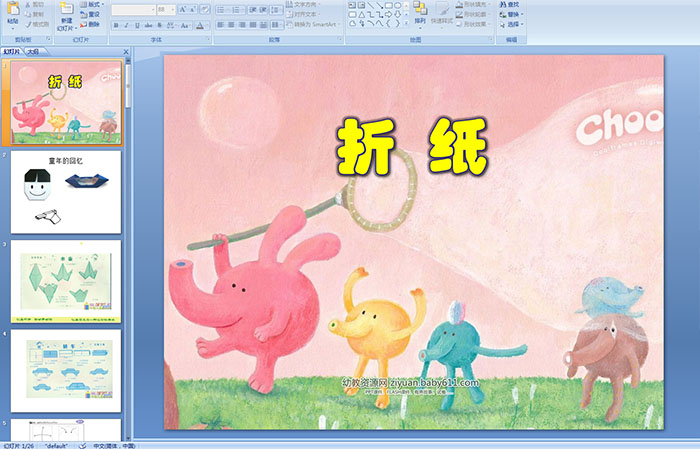
Task: Select the left brace shape in gallery
Action: pos(389,23)
